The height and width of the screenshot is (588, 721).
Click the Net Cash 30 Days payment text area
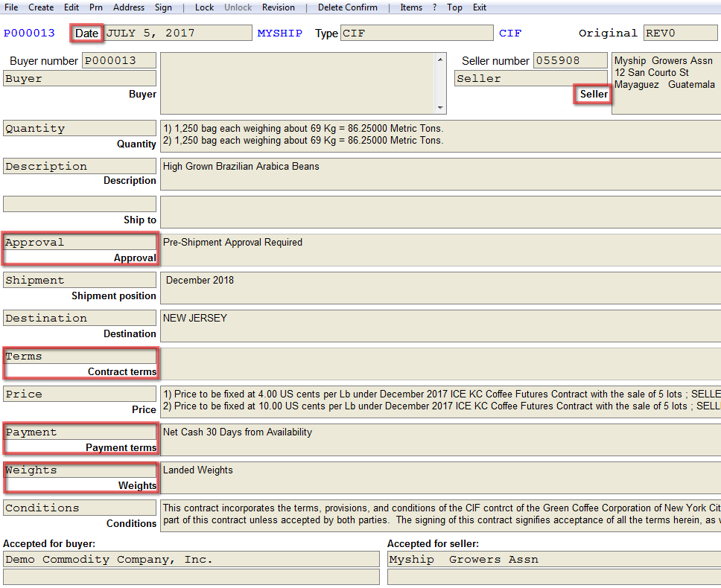[440, 440]
